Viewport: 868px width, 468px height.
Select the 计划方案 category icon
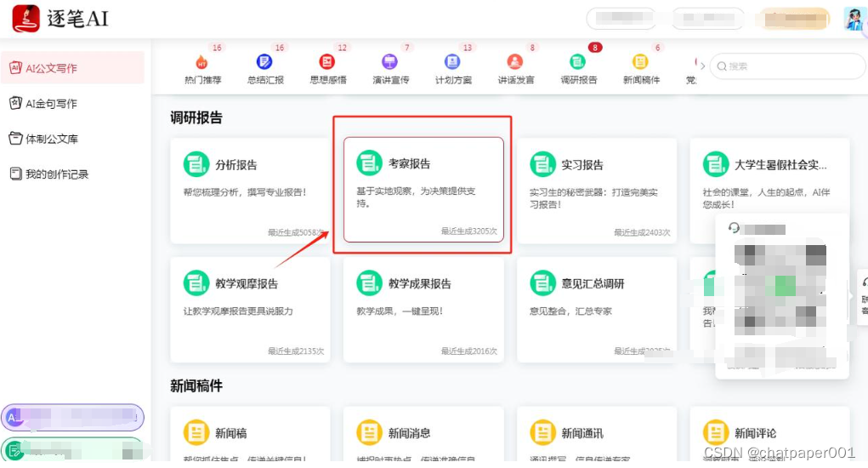click(452, 62)
